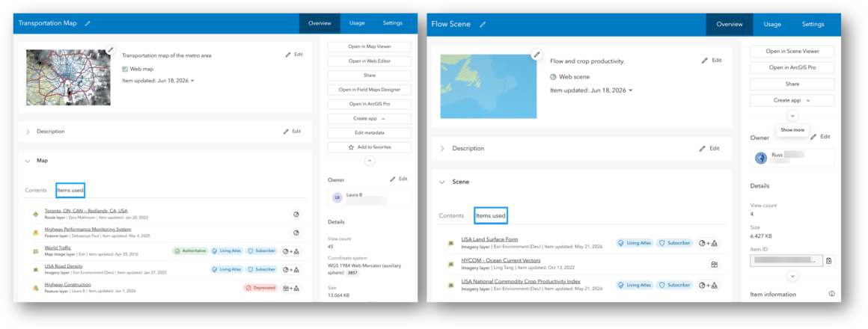The width and height of the screenshot is (868, 329).
Task: Switch to Usage tab in Transportation Map
Action: [x=356, y=23]
